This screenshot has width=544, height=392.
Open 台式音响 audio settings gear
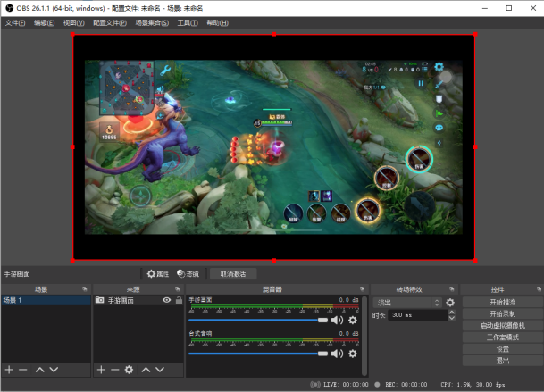coord(353,354)
